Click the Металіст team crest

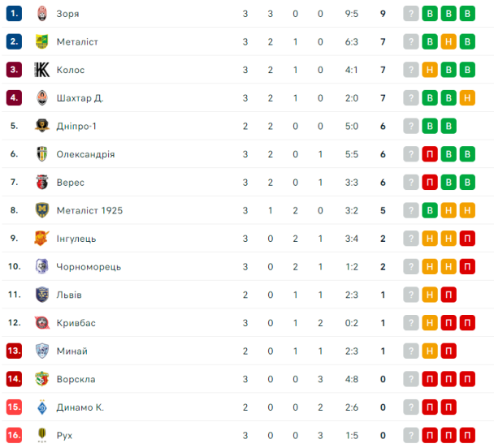coord(42,41)
